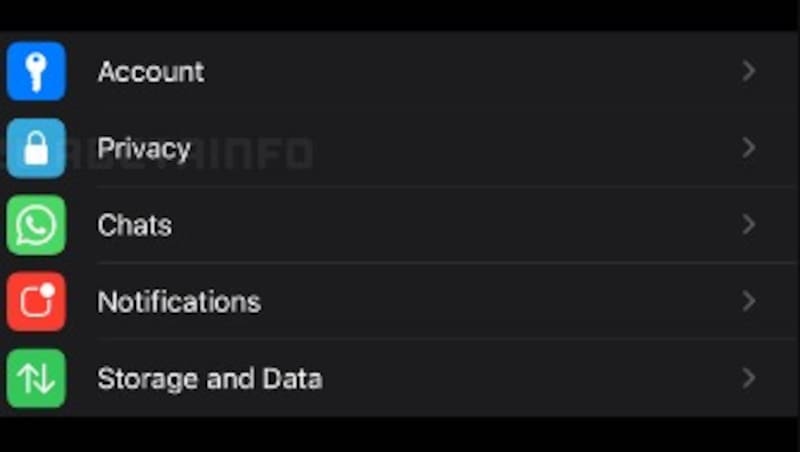Expand the Chats row chevron

tap(748, 225)
